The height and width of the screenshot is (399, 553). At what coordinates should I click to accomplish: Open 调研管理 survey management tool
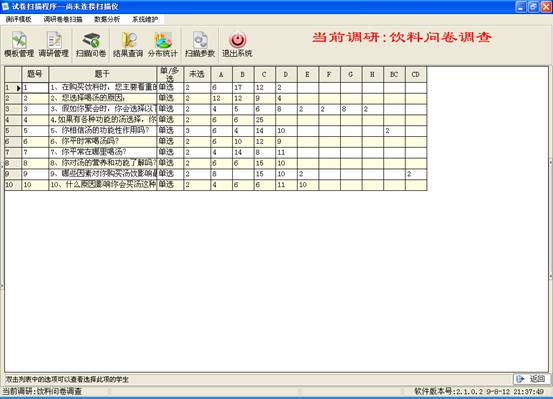(x=54, y=45)
